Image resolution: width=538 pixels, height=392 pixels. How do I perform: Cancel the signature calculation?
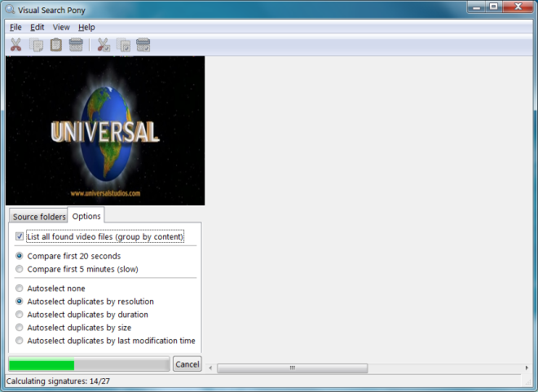point(187,363)
